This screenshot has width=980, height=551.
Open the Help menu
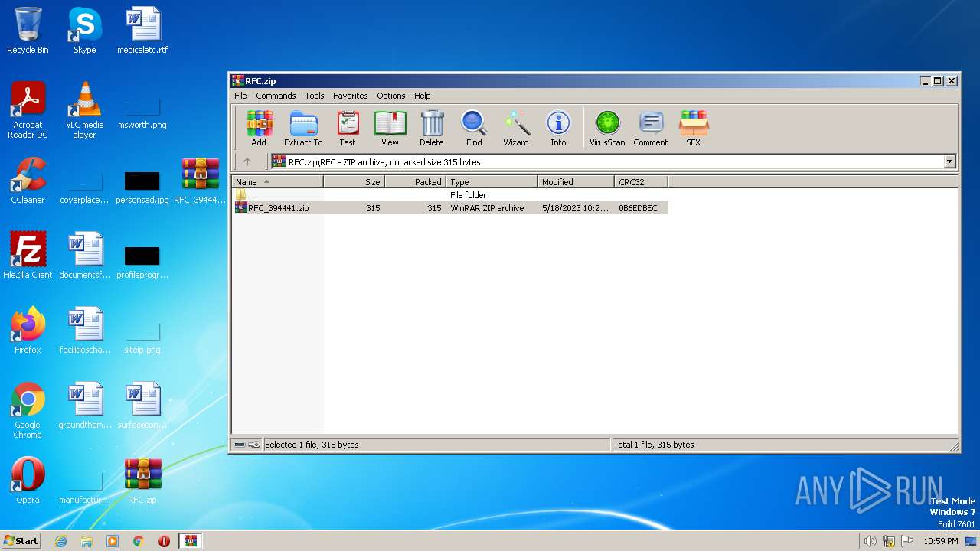click(x=423, y=96)
